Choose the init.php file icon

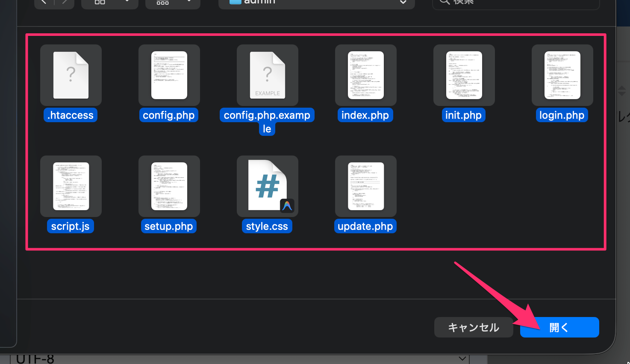click(x=464, y=75)
